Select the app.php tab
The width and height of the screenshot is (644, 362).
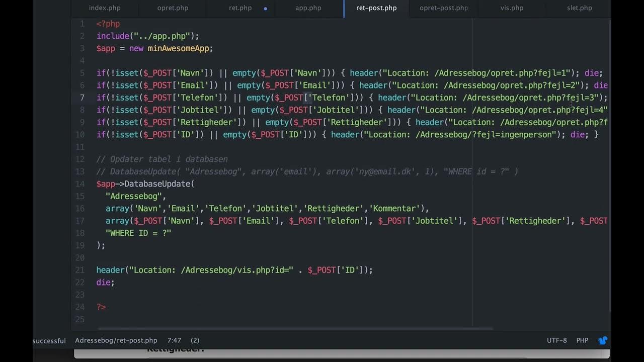[308, 8]
